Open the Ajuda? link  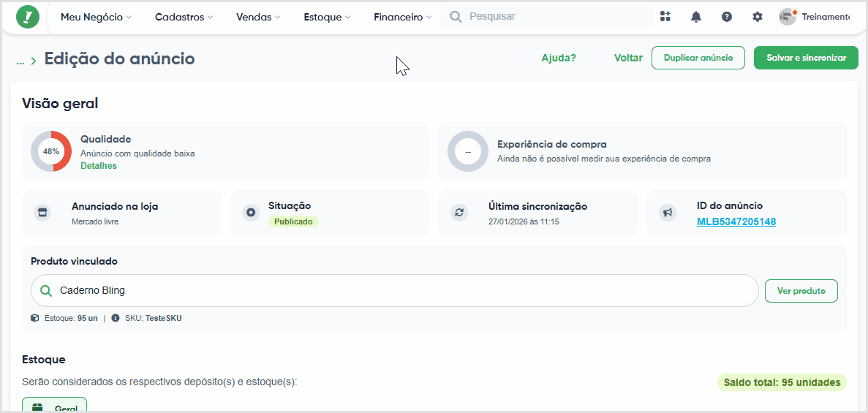point(559,58)
